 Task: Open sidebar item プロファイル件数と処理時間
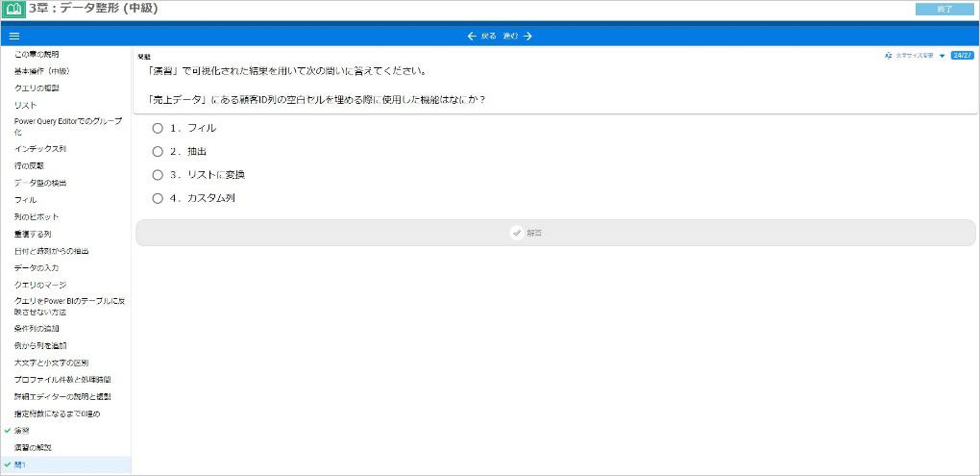pos(62,380)
